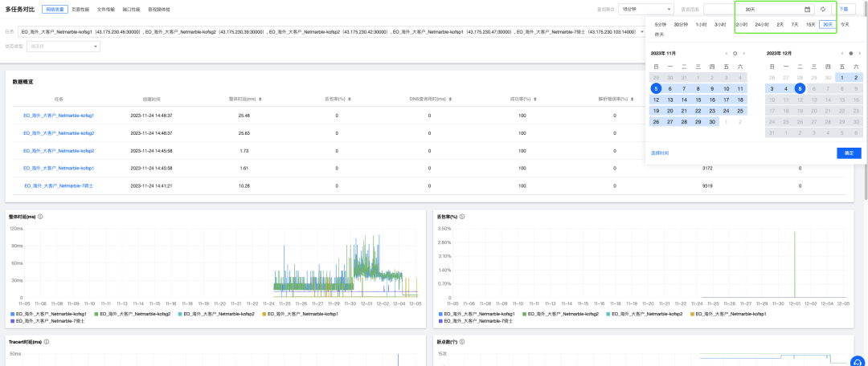Click info icon next to 整体时延(ms) chart title
The width and height of the screenshot is (868, 366).
tap(41, 217)
